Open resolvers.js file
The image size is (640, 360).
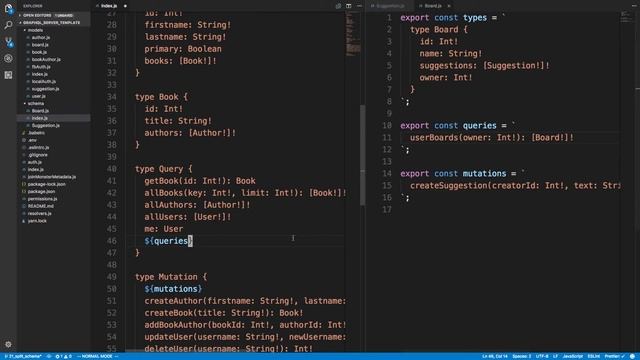(40, 213)
